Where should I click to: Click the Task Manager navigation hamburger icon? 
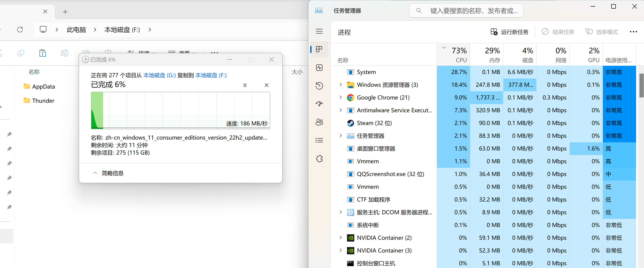(x=319, y=31)
